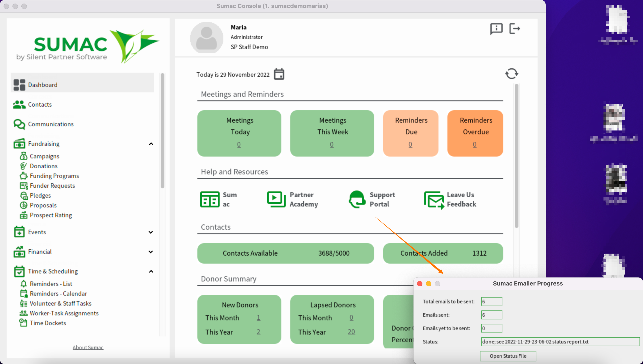Click the Proposals dollar icon
Viewport: 643px width, 364px height.
23,205
